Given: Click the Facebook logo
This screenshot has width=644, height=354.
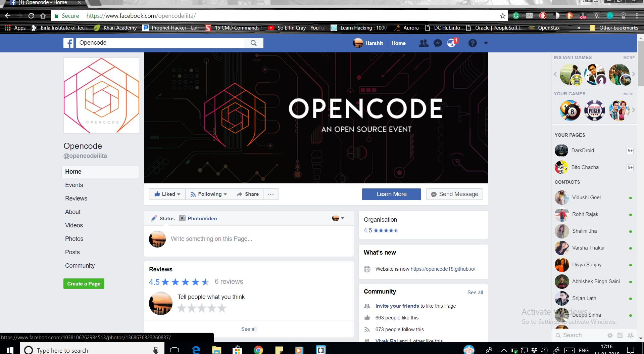Looking at the screenshot, I should pyautogui.click(x=68, y=43).
